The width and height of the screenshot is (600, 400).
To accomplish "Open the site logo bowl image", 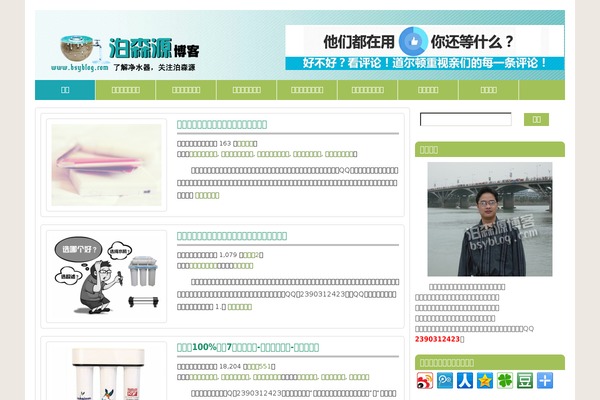I will 79,48.
